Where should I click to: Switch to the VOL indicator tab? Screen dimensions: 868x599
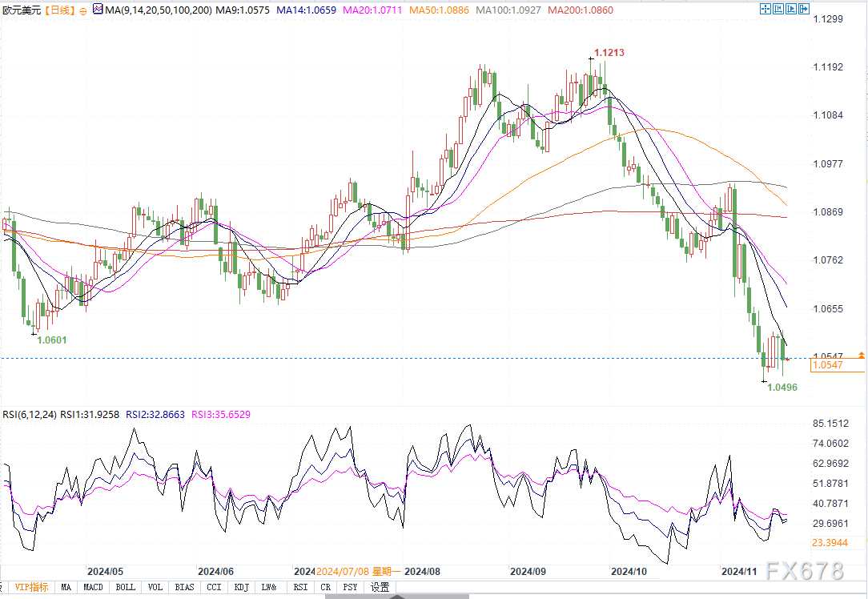point(155,588)
